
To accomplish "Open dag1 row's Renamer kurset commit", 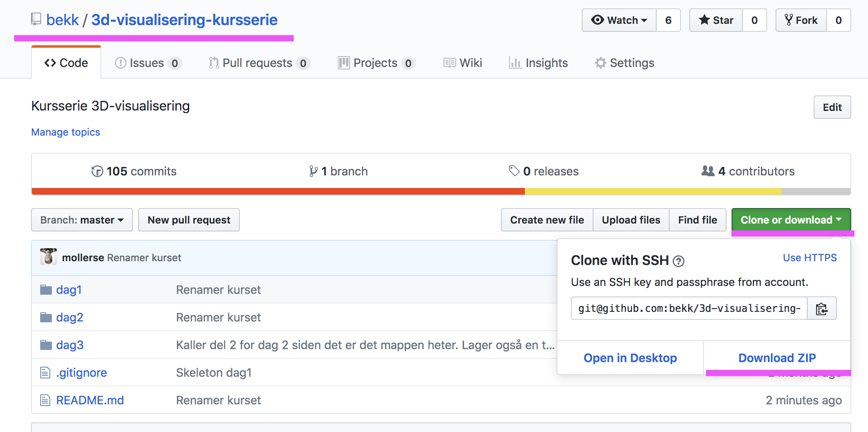I will [218, 290].
